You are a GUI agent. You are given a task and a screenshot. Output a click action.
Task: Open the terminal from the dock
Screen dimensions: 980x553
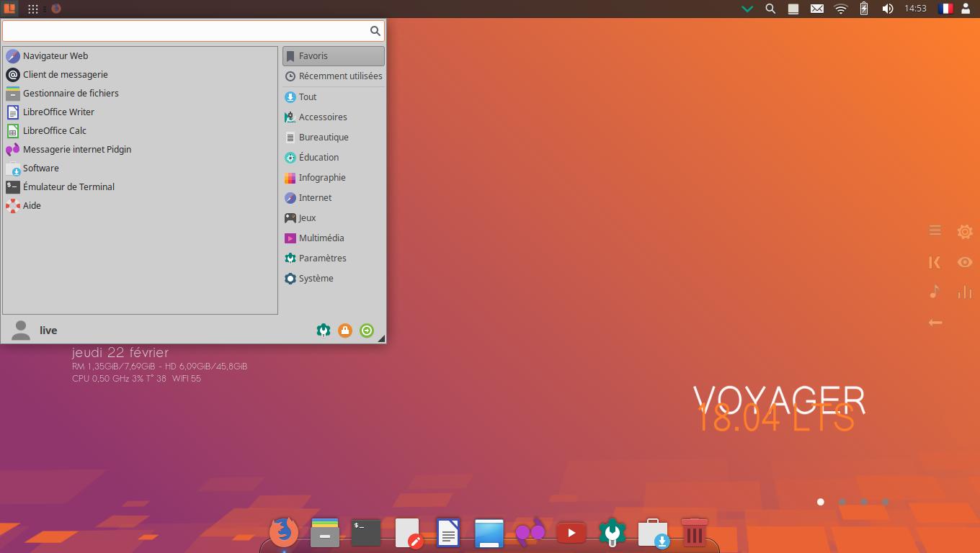pos(366,533)
